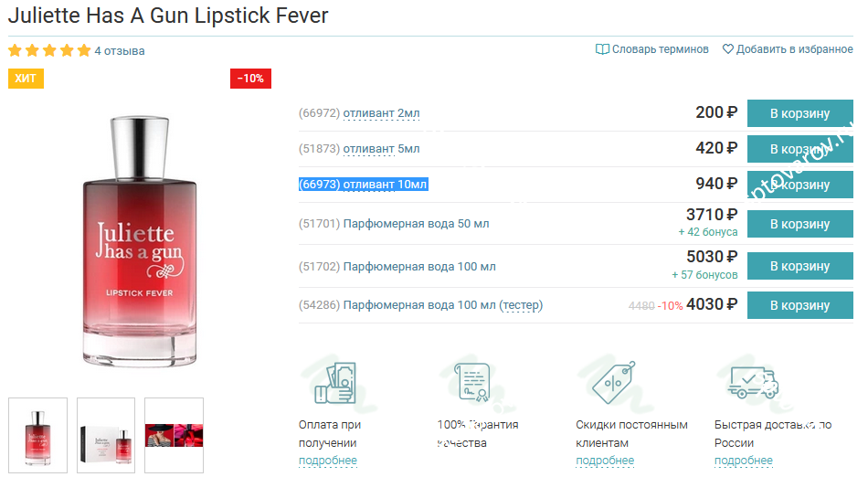Click the 5030 ₽ price
Viewport: 868px width, 477px height.
(712, 257)
